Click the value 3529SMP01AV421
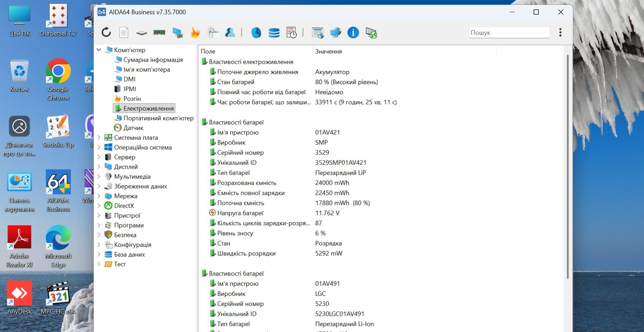 tap(341, 163)
